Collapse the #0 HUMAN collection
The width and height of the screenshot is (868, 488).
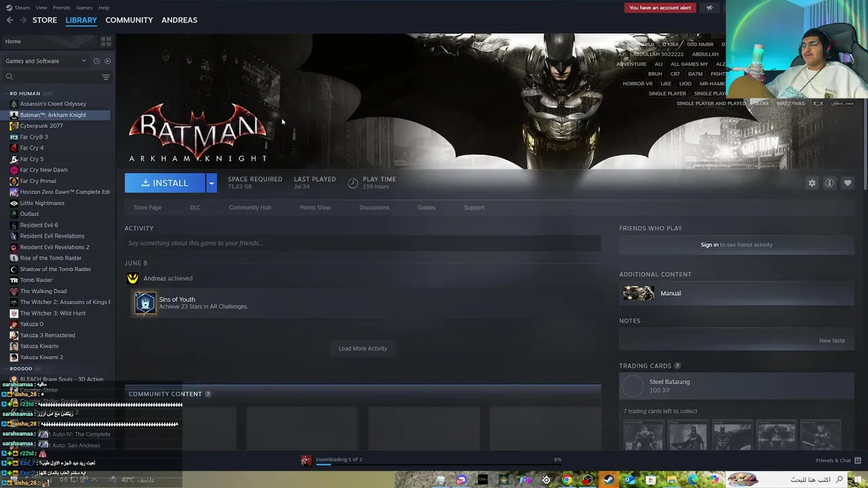click(6, 94)
